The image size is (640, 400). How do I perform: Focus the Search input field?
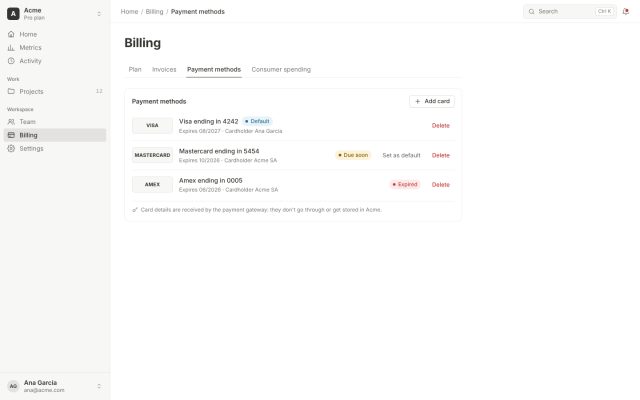click(570, 11)
